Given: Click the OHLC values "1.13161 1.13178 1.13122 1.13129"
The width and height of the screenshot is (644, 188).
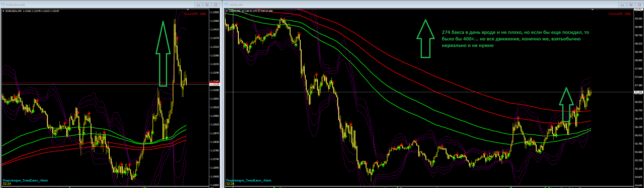Looking at the screenshot, I should pos(41,11).
